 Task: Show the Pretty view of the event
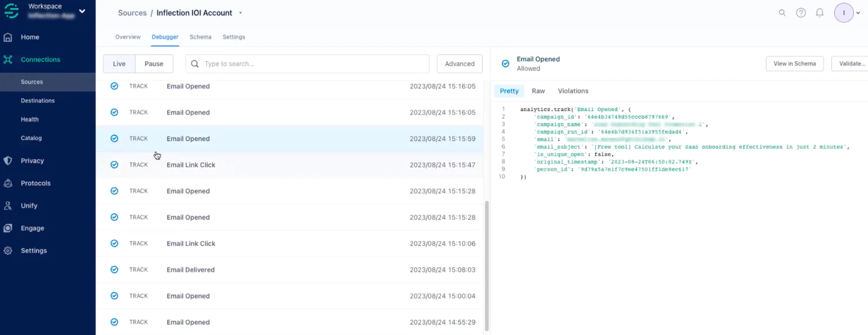click(x=509, y=91)
